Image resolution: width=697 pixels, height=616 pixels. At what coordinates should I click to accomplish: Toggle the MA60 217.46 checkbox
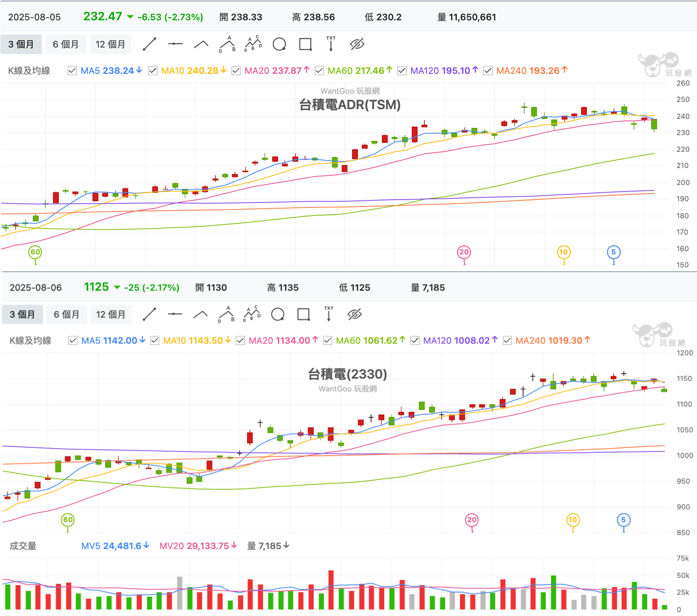pos(319,71)
